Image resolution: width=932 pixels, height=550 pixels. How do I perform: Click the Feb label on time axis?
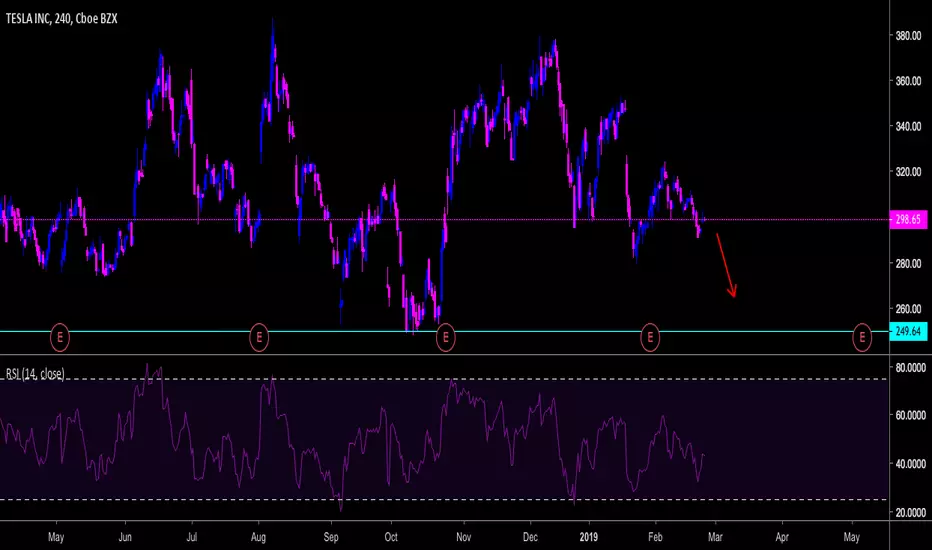coord(655,537)
